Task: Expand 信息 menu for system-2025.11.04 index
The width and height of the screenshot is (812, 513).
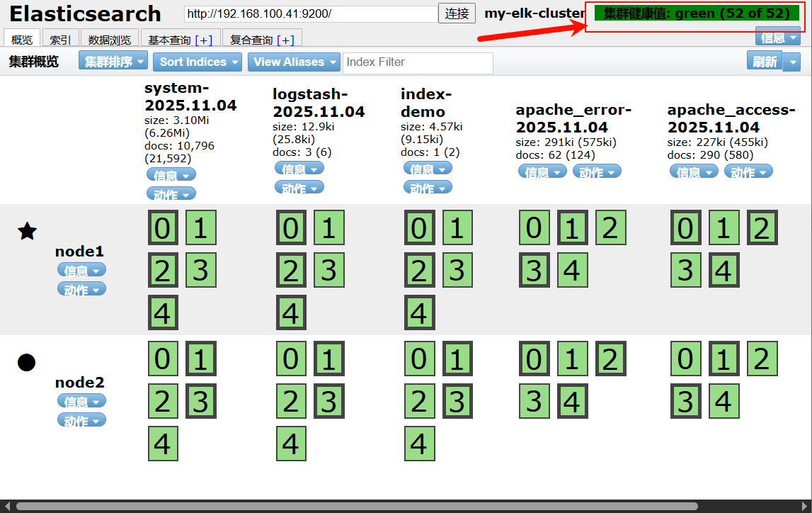Action: [171, 174]
